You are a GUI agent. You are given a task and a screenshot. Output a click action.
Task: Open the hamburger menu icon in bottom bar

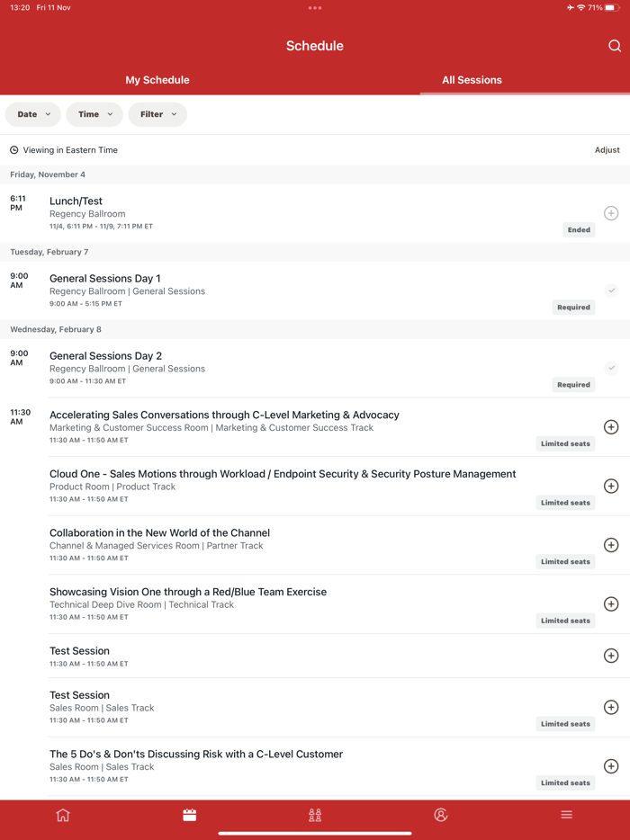tap(566, 814)
